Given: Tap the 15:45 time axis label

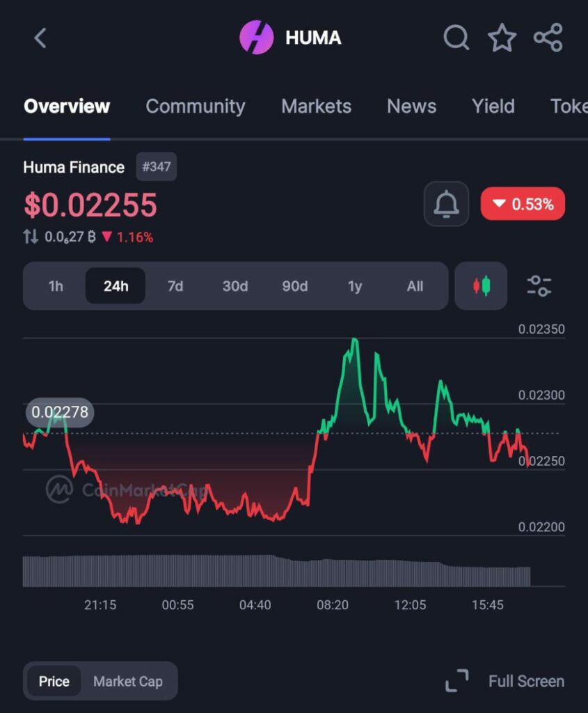Looking at the screenshot, I should click(x=488, y=605).
